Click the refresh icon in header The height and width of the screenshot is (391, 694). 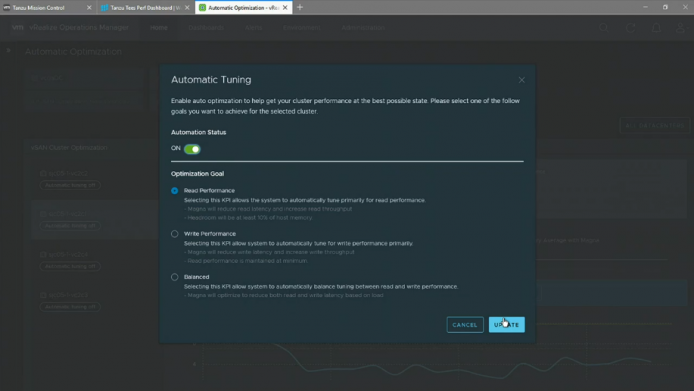tap(630, 27)
